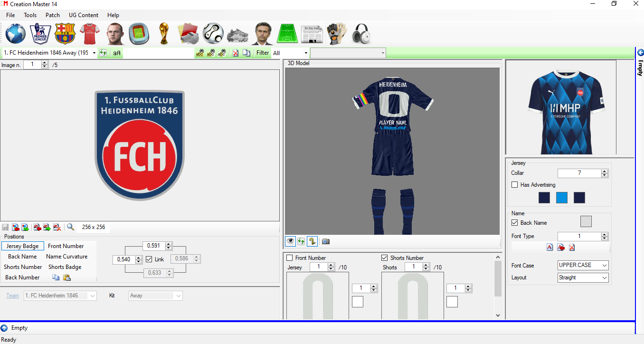Open the Kit editor red shirt icon
The width and height of the screenshot is (644, 344).
(x=90, y=34)
